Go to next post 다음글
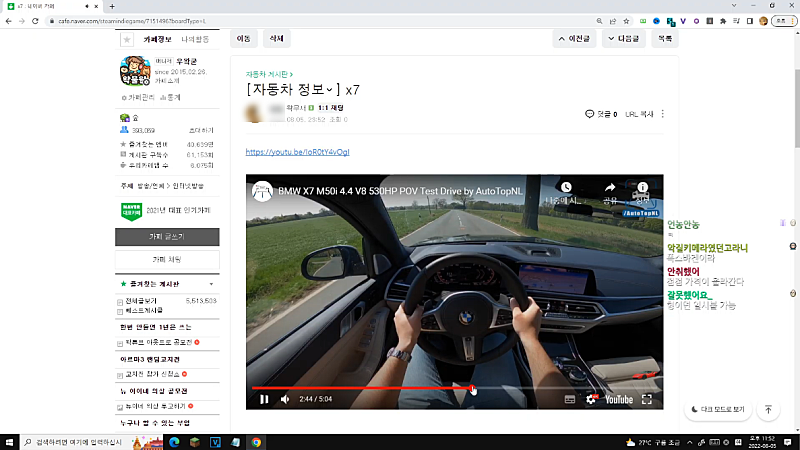The height and width of the screenshot is (450, 800). pyautogui.click(x=623, y=39)
